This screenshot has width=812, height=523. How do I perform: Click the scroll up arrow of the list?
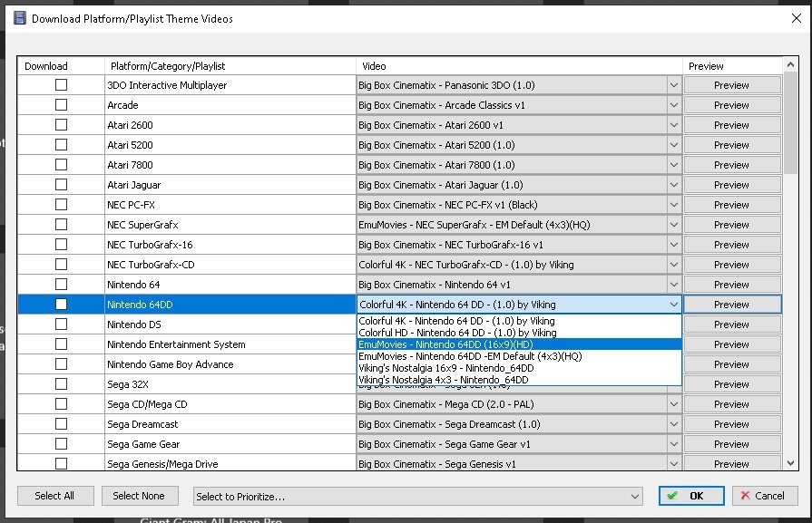pos(790,65)
